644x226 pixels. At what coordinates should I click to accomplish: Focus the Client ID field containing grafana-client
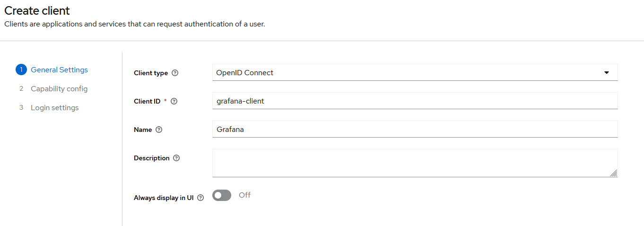coord(415,101)
